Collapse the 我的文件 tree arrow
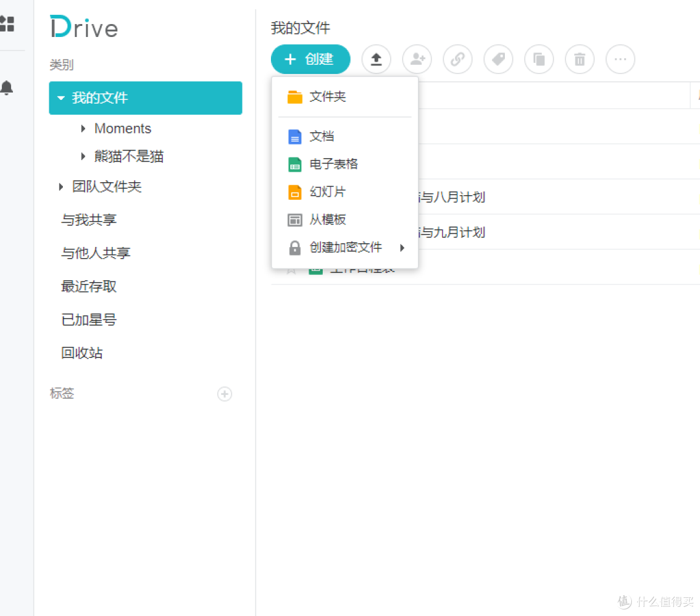 61,98
